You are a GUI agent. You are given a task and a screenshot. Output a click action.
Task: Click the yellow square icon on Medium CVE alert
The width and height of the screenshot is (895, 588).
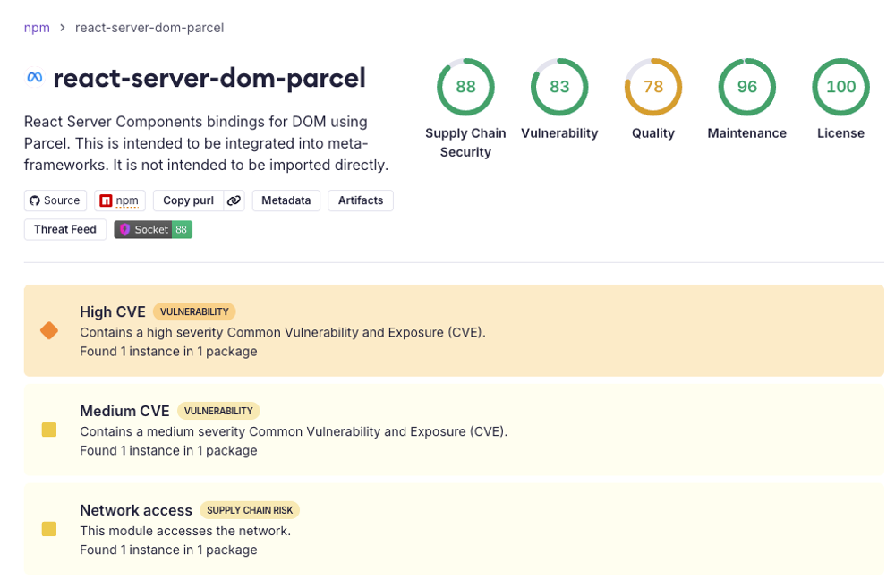(49, 430)
